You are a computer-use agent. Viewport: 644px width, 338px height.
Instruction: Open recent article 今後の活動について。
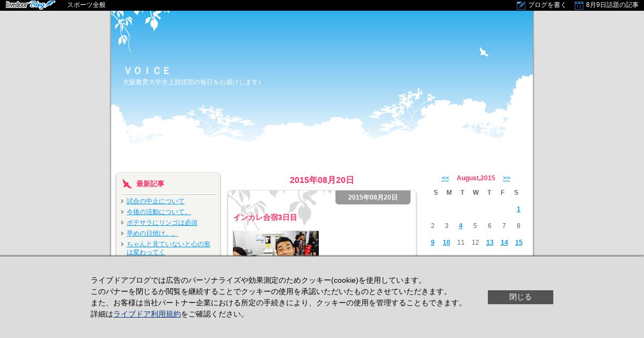(159, 212)
